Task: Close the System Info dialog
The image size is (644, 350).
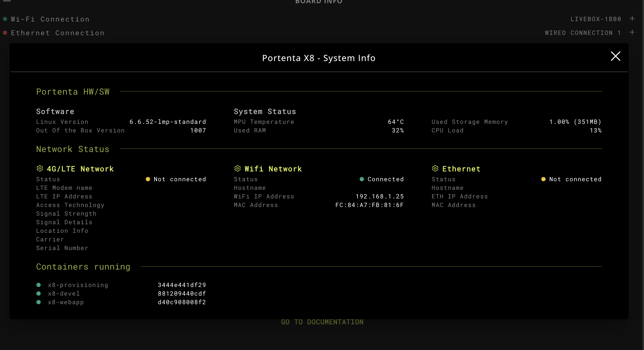Action: click(615, 56)
